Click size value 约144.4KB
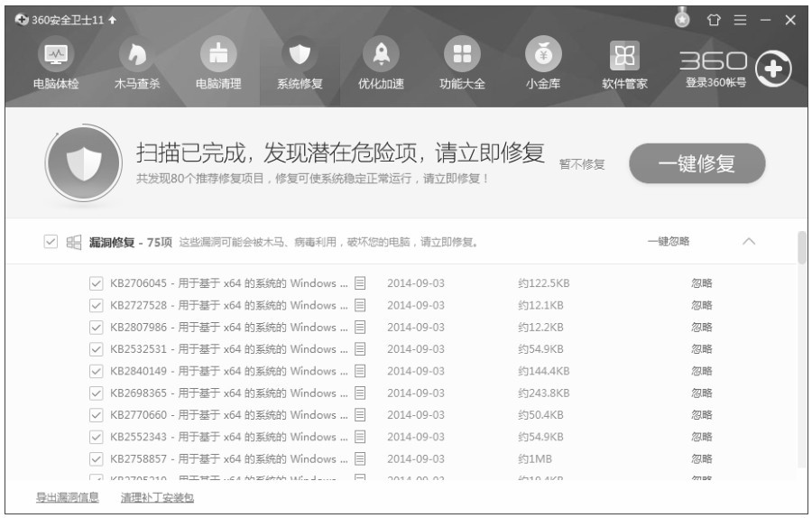Image resolution: width=812 pixels, height=518 pixels. point(544,371)
